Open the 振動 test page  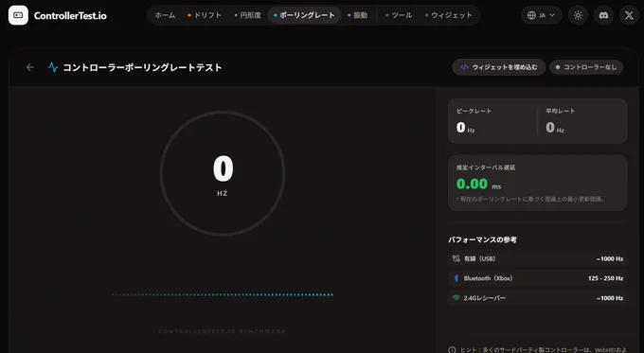click(357, 15)
